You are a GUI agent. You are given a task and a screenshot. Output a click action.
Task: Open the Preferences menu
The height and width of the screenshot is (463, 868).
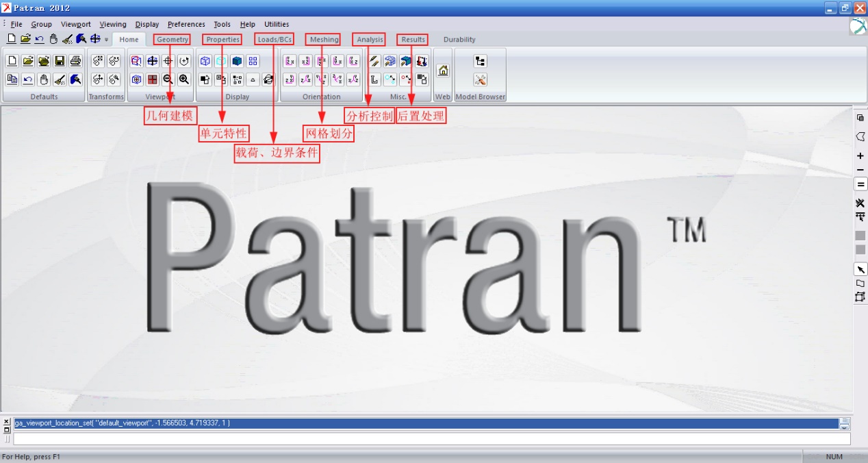tap(186, 24)
